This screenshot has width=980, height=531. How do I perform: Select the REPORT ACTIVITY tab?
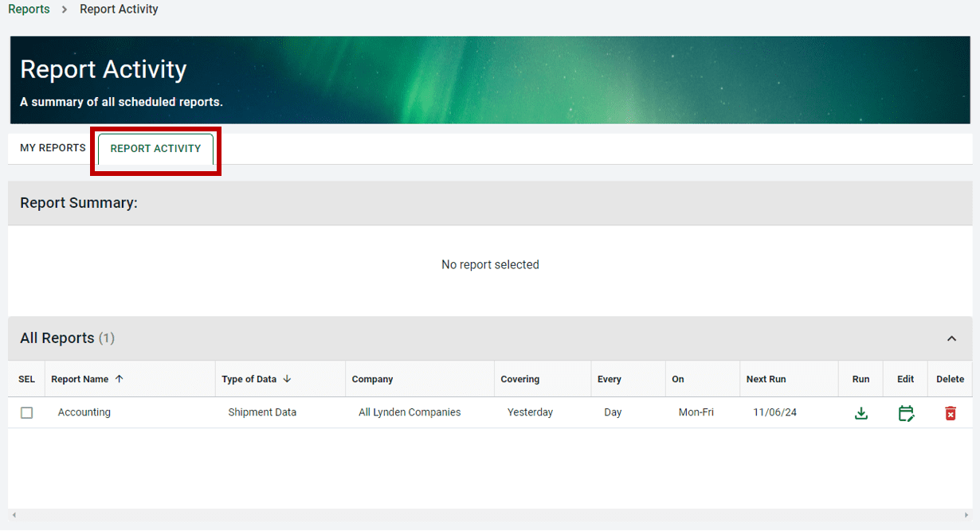coord(155,149)
